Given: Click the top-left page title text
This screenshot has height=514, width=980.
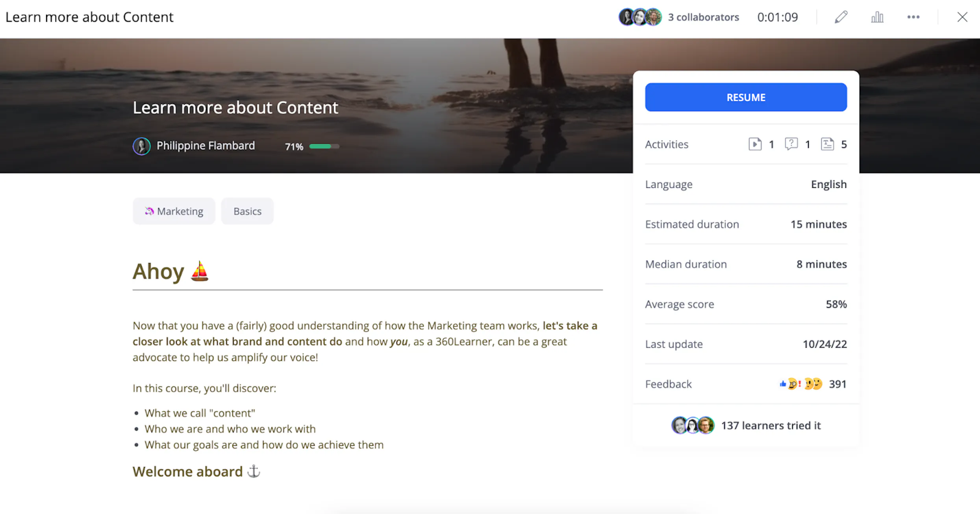Looking at the screenshot, I should click(89, 17).
